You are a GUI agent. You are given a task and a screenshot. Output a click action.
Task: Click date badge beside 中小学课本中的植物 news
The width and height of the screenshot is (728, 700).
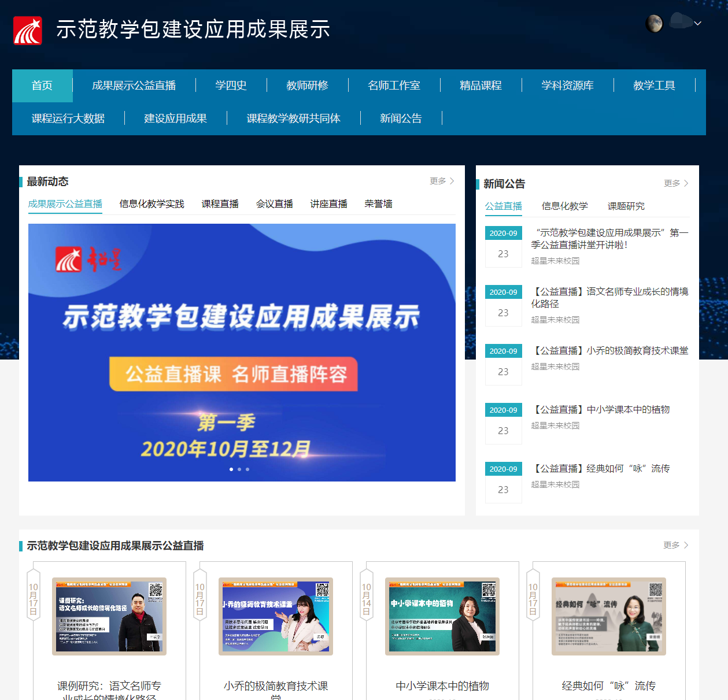(504, 424)
